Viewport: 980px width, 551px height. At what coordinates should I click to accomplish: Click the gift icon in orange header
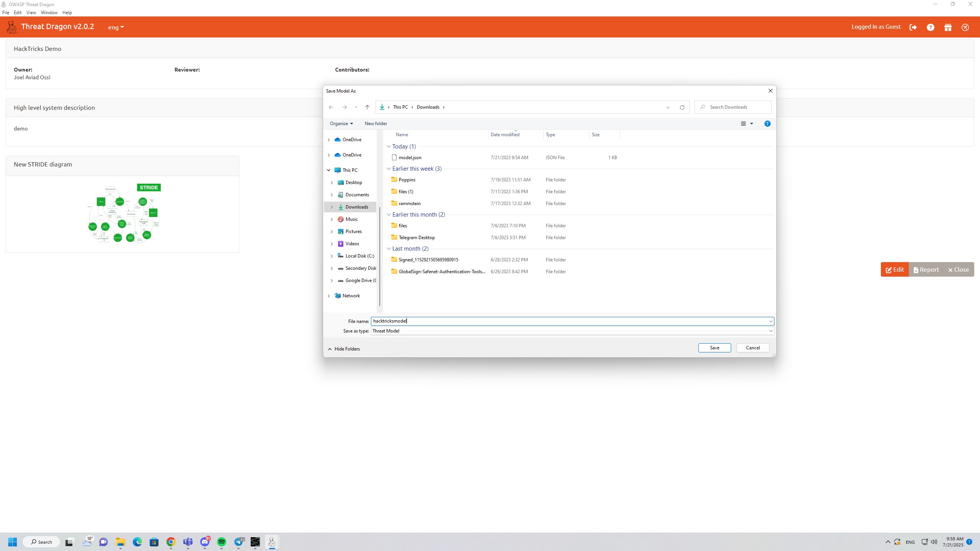(x=948, y=27)
